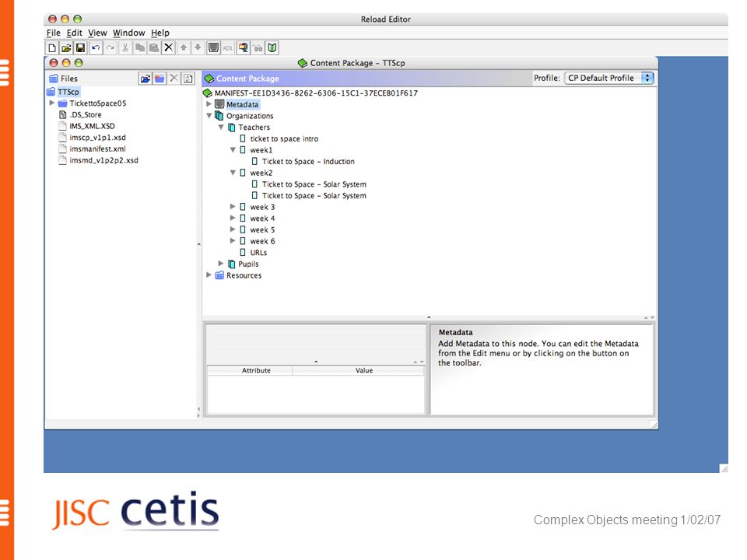Click the black X Delete toolbar icon

168,48
